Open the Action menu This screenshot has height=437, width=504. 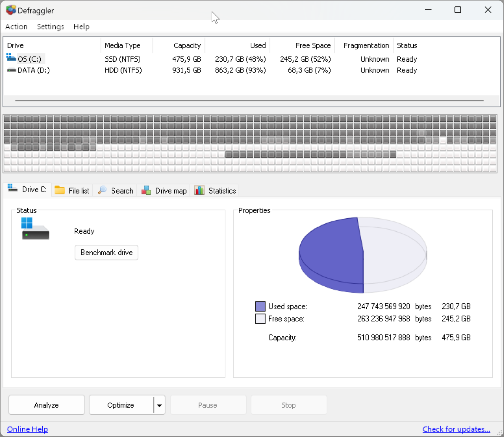[16, 26]
